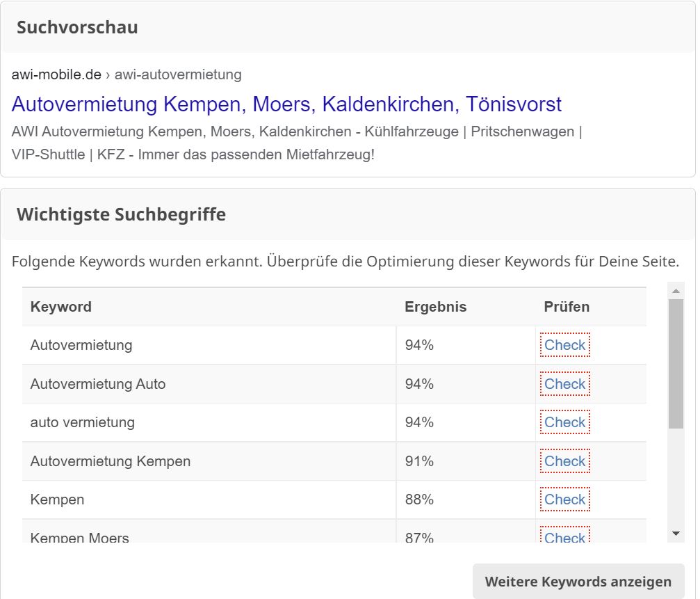Screen dimensions: 700x599
Task: Select the Autovermietung keyword cell
Action: 209,345
